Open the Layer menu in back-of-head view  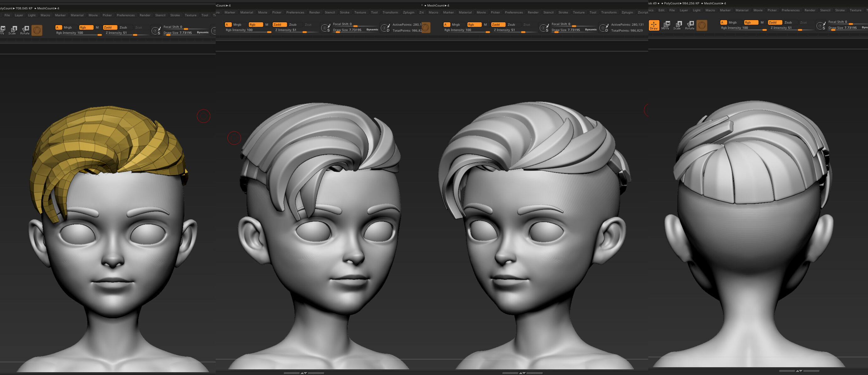(684, 10)
